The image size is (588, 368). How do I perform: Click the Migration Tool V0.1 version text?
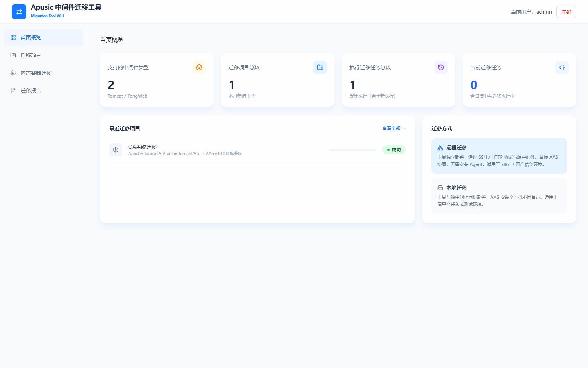47,16
